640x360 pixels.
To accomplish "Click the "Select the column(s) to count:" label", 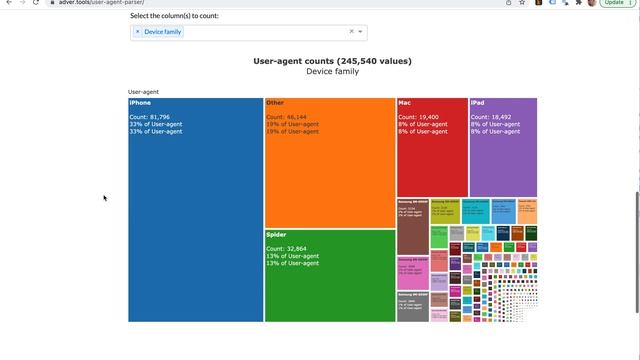I will tap(174, 16).
